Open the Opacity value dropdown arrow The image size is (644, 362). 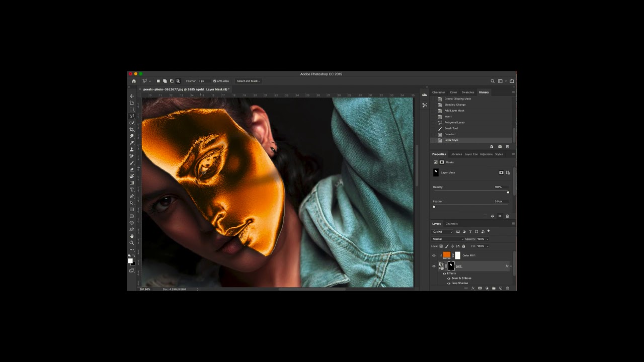488,239
